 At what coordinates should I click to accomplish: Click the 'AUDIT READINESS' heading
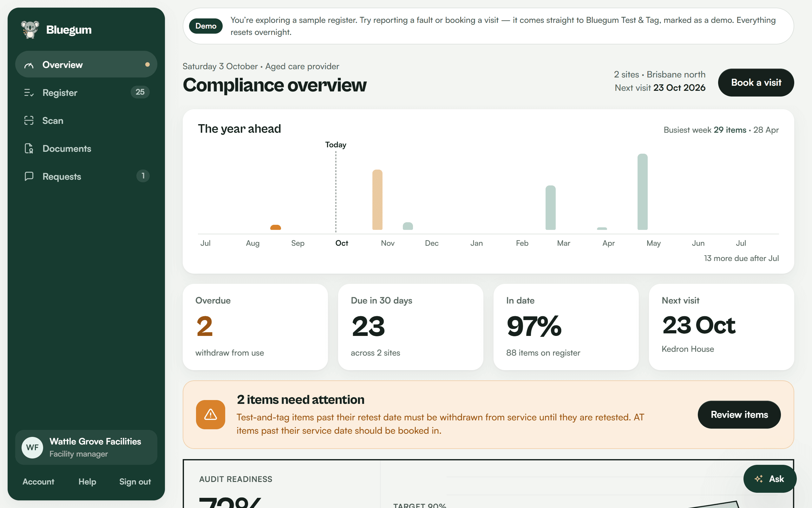(x=236, y=479)
